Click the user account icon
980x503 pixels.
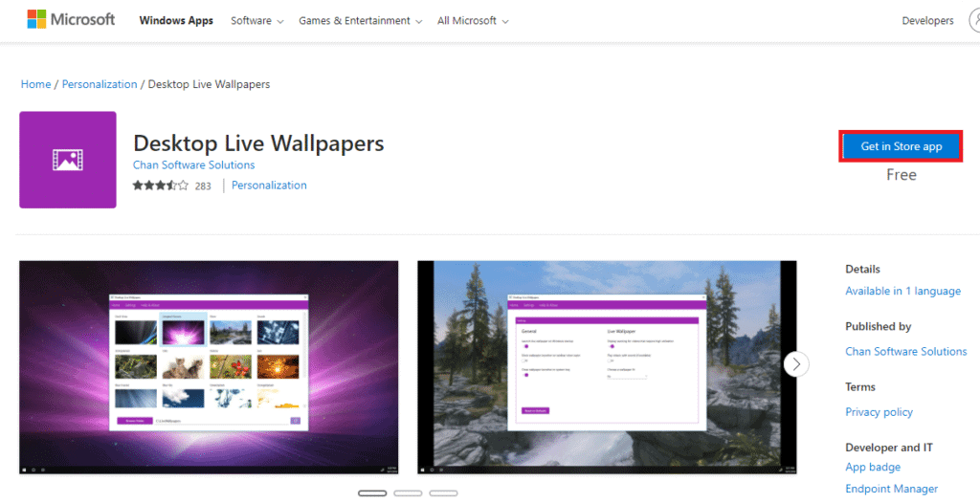click(x=975, y=20)
